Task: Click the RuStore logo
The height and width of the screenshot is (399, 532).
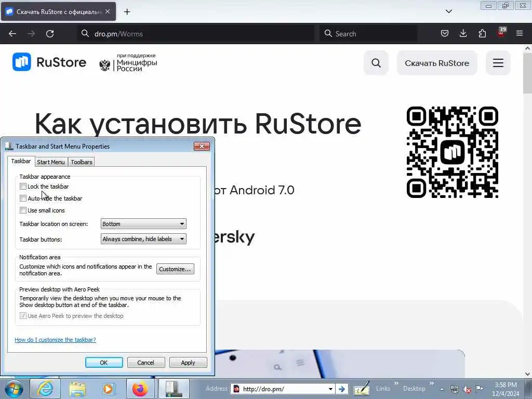Action: [49, 62]
